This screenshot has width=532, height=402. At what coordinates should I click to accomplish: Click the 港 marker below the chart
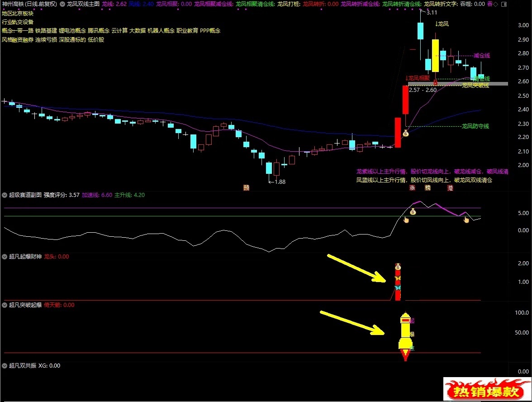coord(450,188)
